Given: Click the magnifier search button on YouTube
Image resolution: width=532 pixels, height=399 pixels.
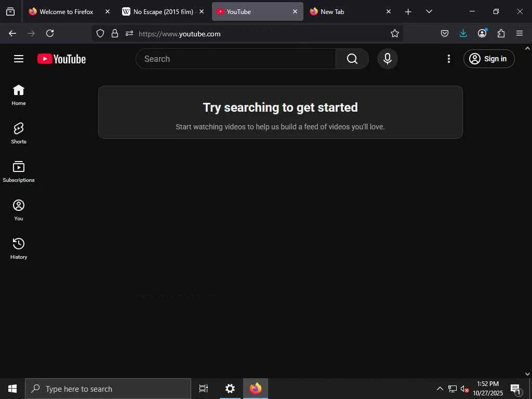Looking at the screenshot, I should pyautogui.click(x=352, y=59).
